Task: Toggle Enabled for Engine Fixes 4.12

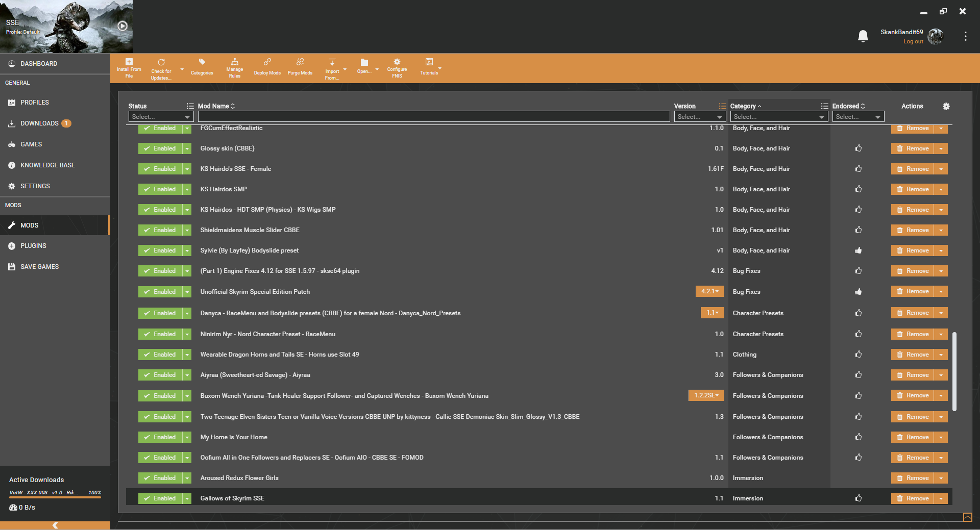Action: pos(160,271)
